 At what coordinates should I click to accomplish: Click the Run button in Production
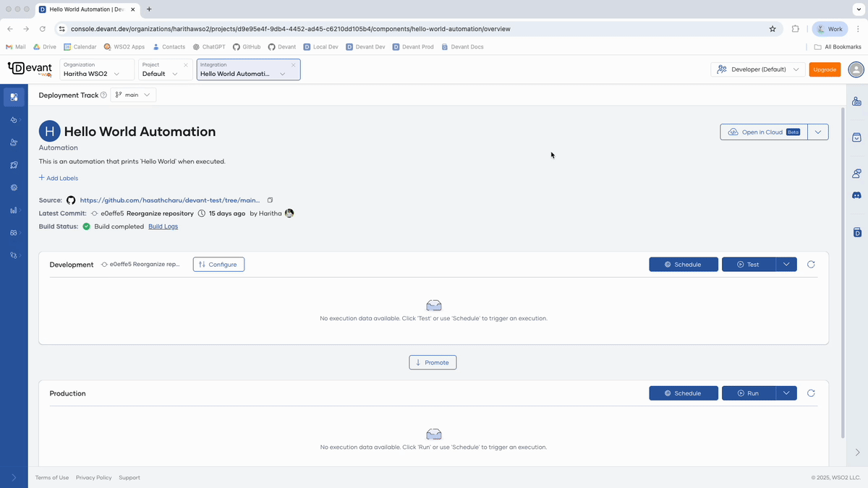tap(749, 393)
